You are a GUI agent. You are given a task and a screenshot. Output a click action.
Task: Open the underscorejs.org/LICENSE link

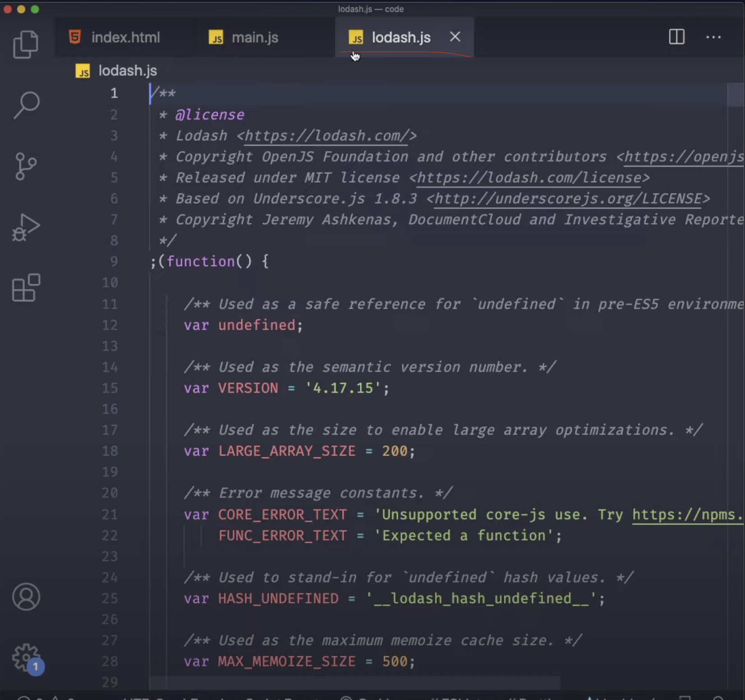point(568,199)
